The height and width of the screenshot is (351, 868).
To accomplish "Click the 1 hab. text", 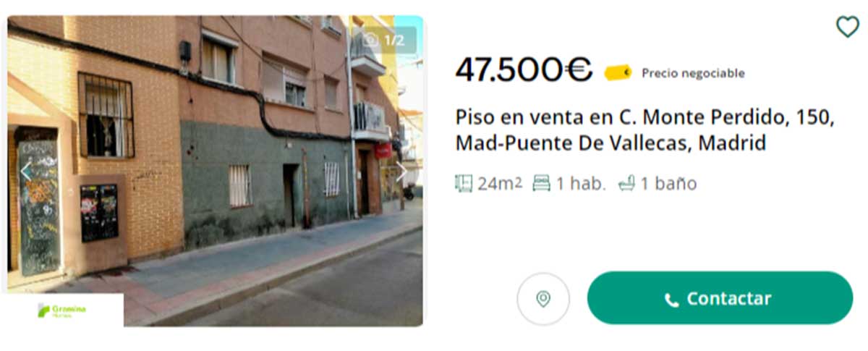I will [x=581, y=184].
